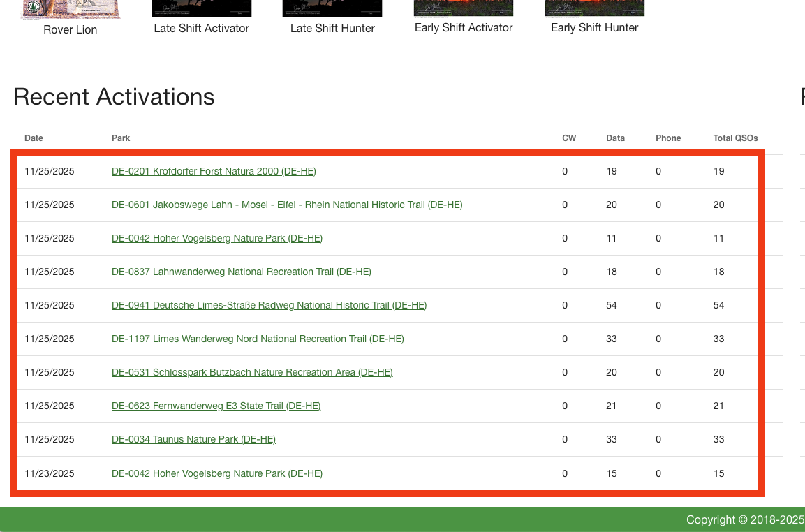Open DE-0941 Deutsche Limes-Straße Radweg link
This screenshot has height=532, width=805.
(269, 305)
